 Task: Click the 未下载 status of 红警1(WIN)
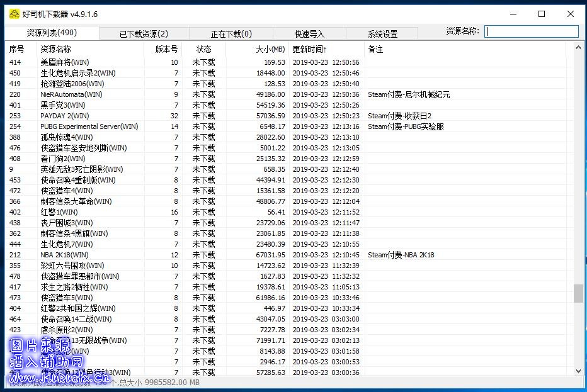tap(203, 212)
